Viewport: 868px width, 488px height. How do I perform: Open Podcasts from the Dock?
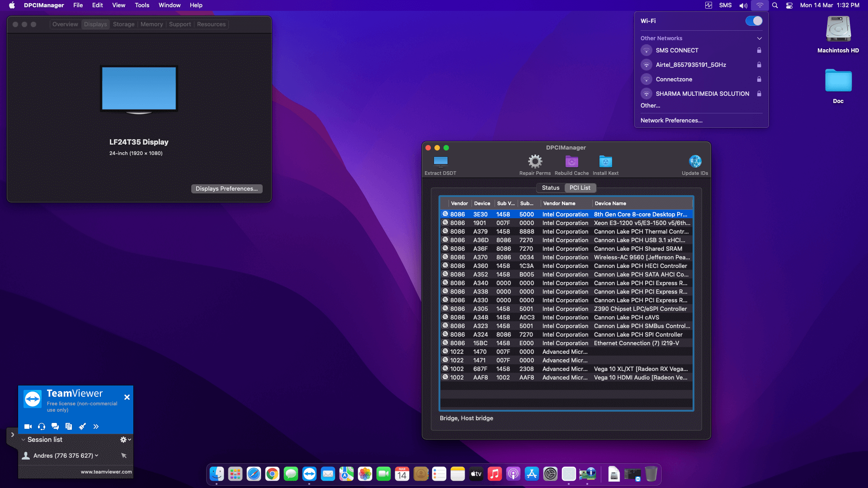(x=513, y=474)
